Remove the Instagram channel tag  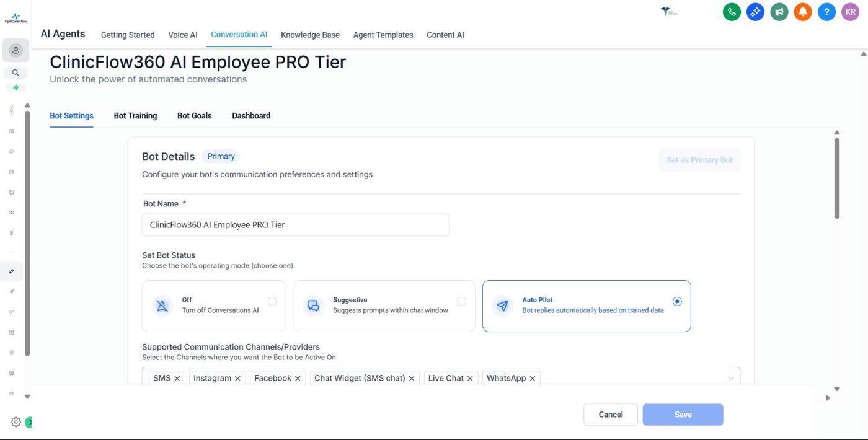(237, 378)
